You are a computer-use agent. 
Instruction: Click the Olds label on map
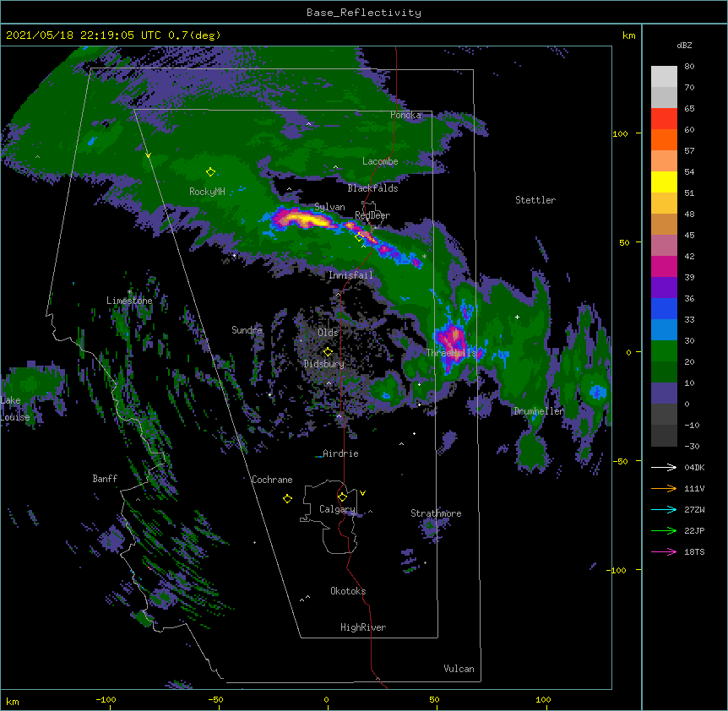tap(328, 333)
